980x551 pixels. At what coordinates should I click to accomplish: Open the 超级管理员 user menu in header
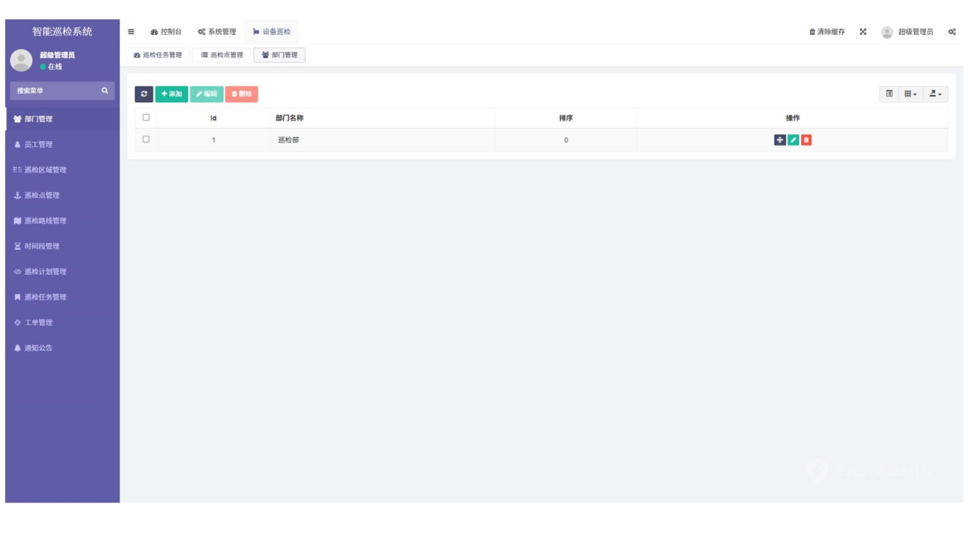pyautogui.click(x=907, y=32)
